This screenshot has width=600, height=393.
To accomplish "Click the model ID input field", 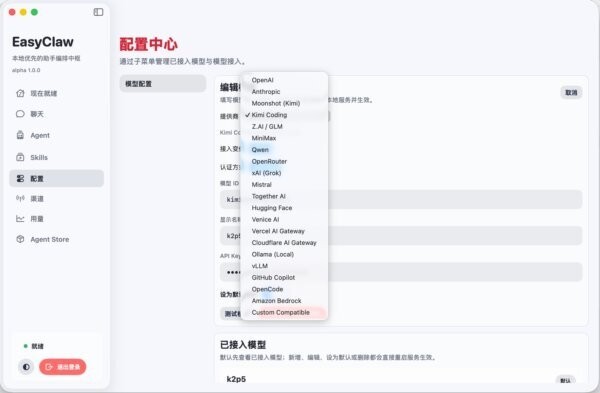I will 401,199.
